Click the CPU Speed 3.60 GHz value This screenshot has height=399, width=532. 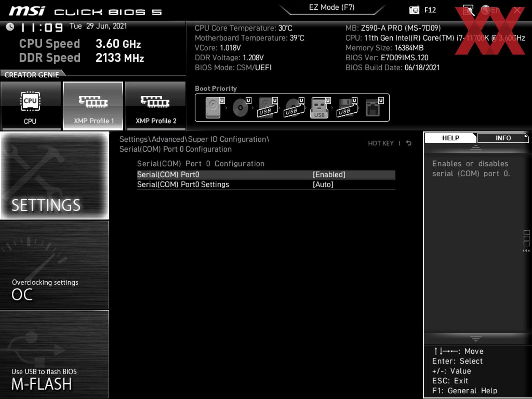click(118, 44)
